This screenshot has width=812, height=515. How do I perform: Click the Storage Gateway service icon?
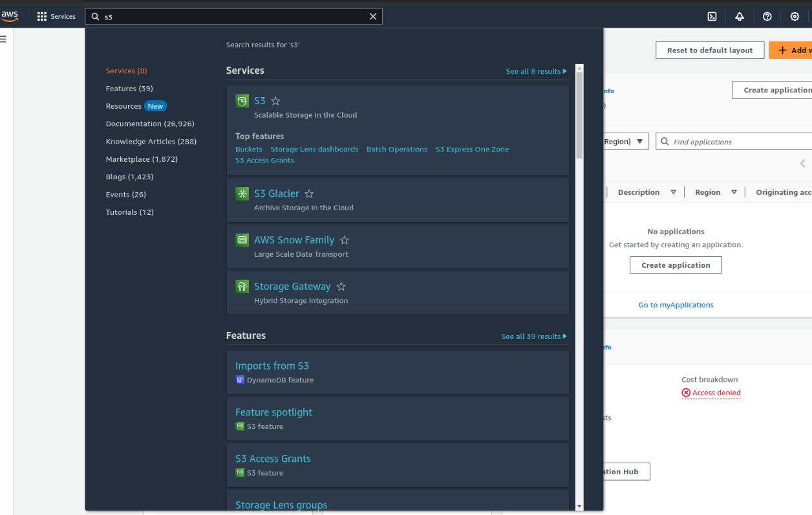coord(242,286)
